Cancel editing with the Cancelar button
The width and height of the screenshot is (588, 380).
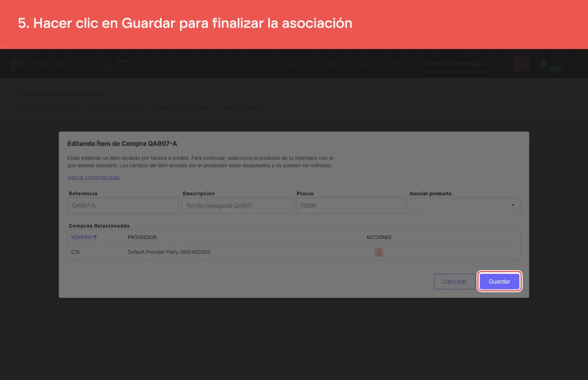[x=454, y=282]
